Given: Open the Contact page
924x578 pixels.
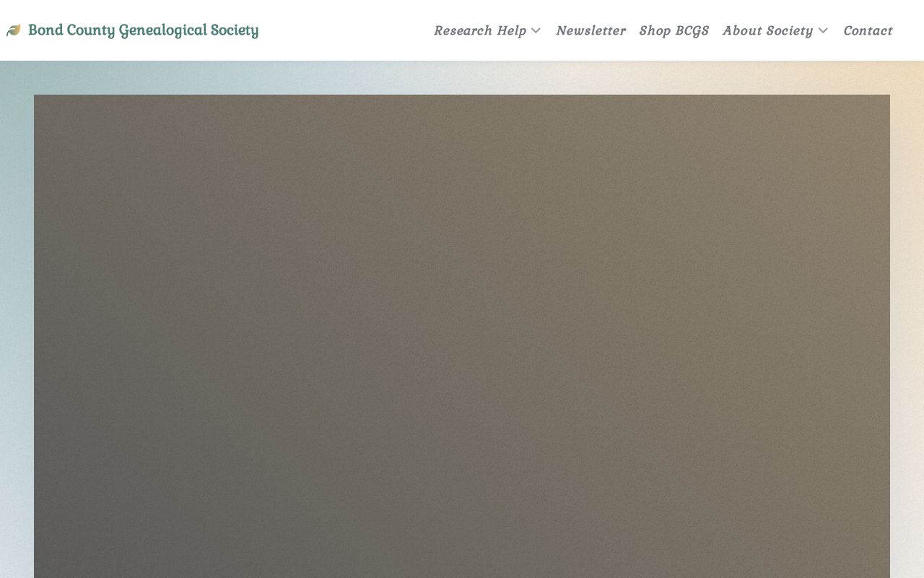Looking at the screenshot, I should tap(868, 30).
